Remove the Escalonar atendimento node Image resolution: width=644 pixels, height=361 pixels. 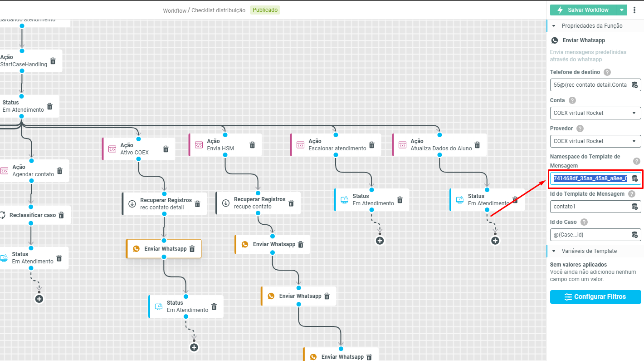(371, 145)
